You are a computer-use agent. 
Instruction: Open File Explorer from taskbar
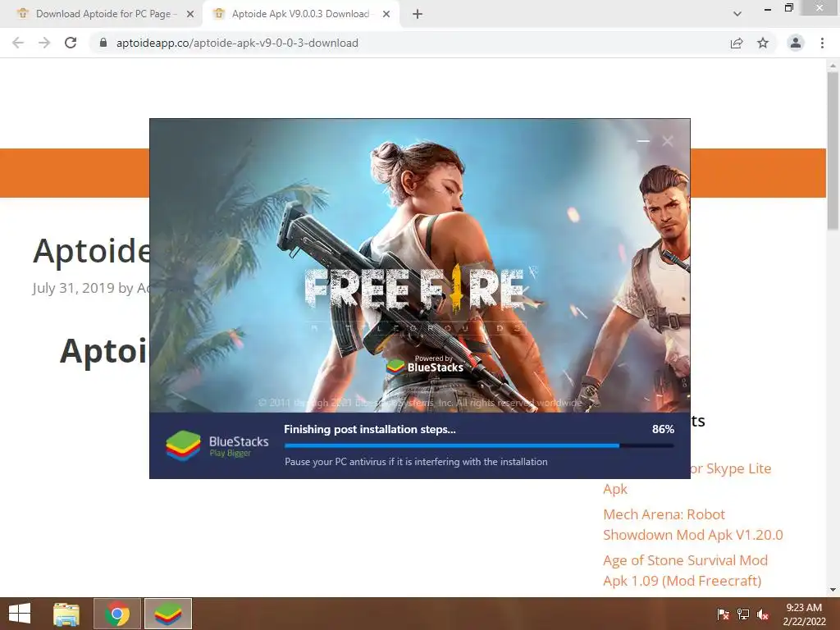point(66,614)
